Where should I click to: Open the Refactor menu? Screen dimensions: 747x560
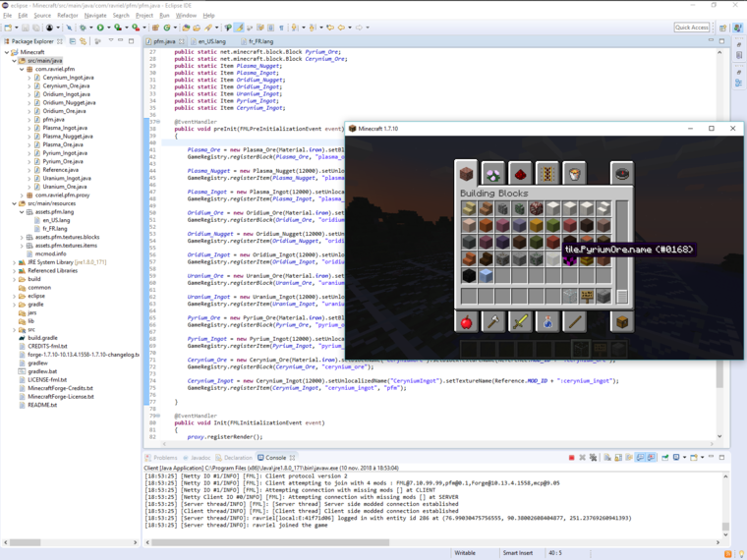(67, 16)
